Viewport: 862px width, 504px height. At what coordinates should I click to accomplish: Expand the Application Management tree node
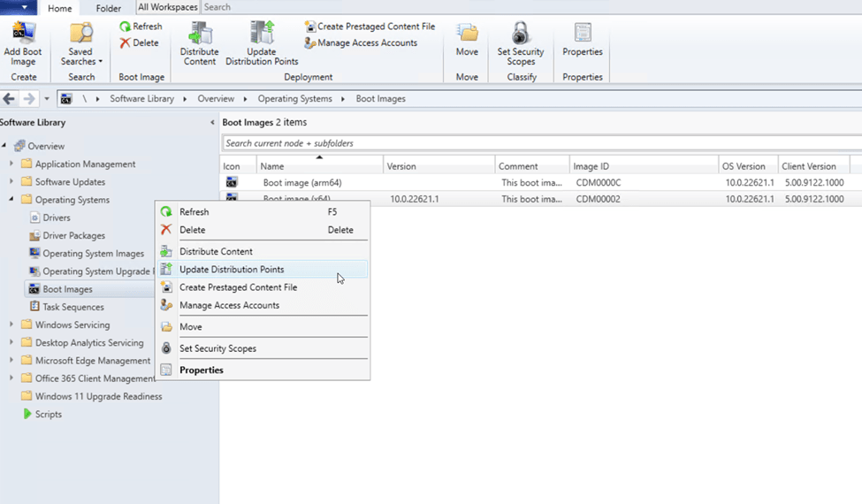coord(11,164)
